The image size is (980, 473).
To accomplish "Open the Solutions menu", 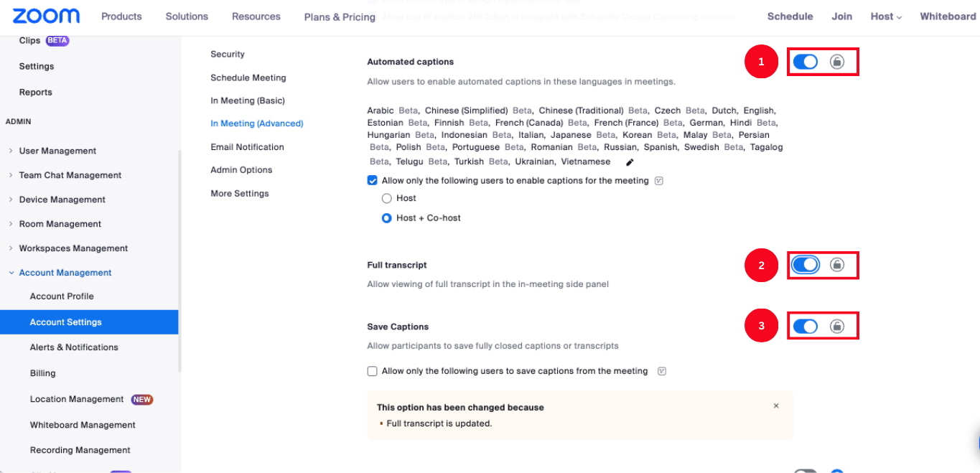I will point(187,16).
